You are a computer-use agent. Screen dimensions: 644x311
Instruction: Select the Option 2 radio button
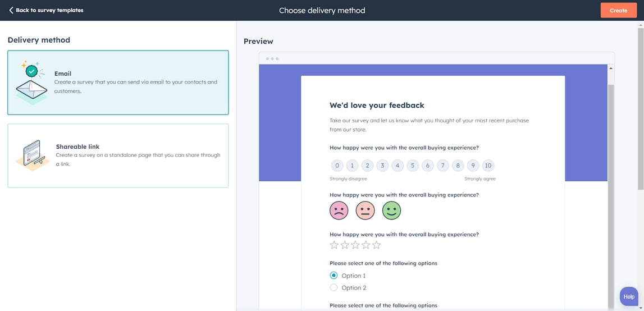tap(334, 287)
